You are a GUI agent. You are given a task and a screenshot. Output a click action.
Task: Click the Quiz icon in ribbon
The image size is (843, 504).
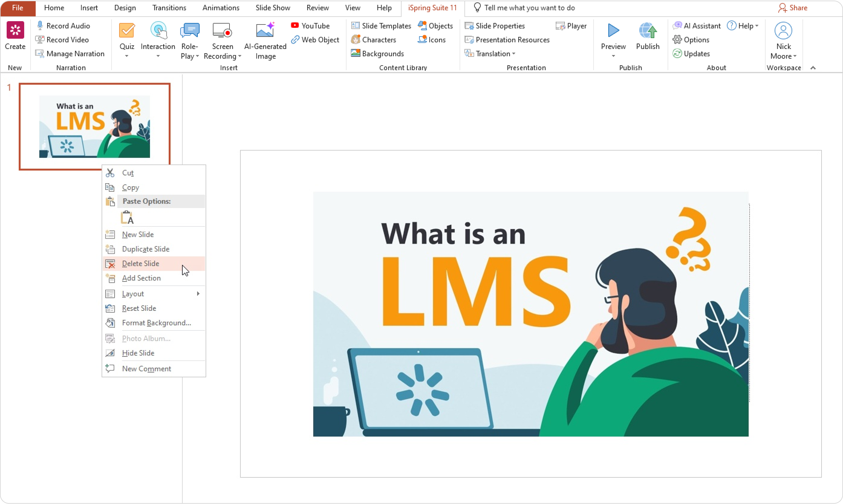coord(127,31)
